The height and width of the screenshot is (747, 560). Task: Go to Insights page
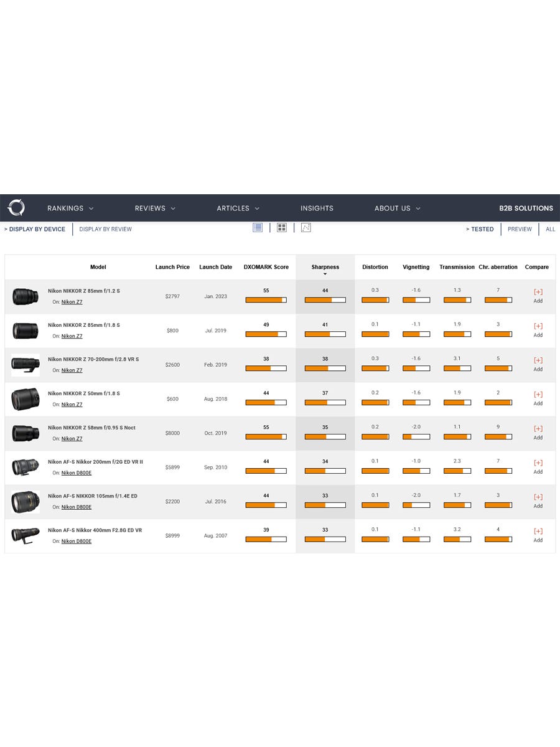tap(317, 209)
